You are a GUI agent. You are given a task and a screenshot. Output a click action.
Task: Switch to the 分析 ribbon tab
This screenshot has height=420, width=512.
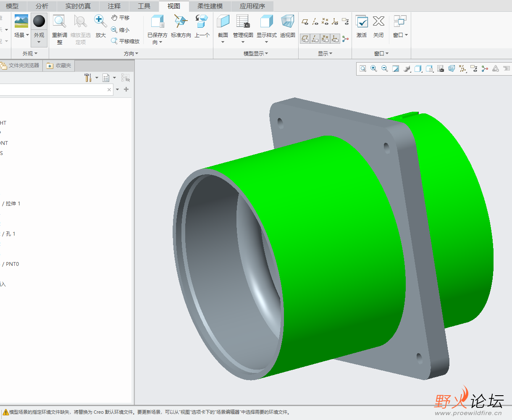point(42,6)
